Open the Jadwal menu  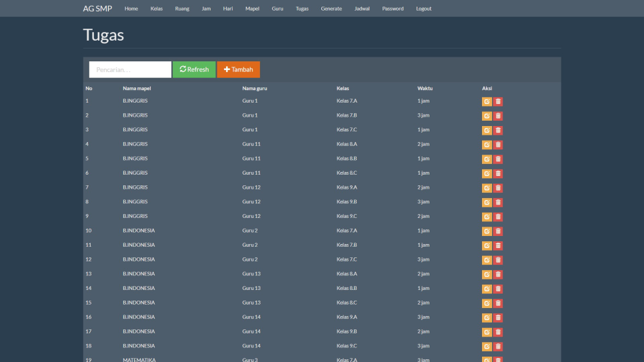[x=362, y=9]
